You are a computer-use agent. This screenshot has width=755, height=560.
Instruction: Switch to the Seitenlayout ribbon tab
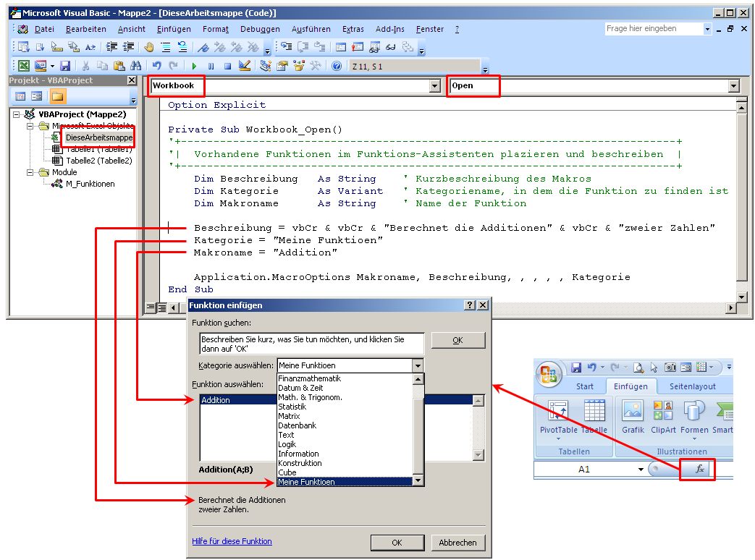693,386
